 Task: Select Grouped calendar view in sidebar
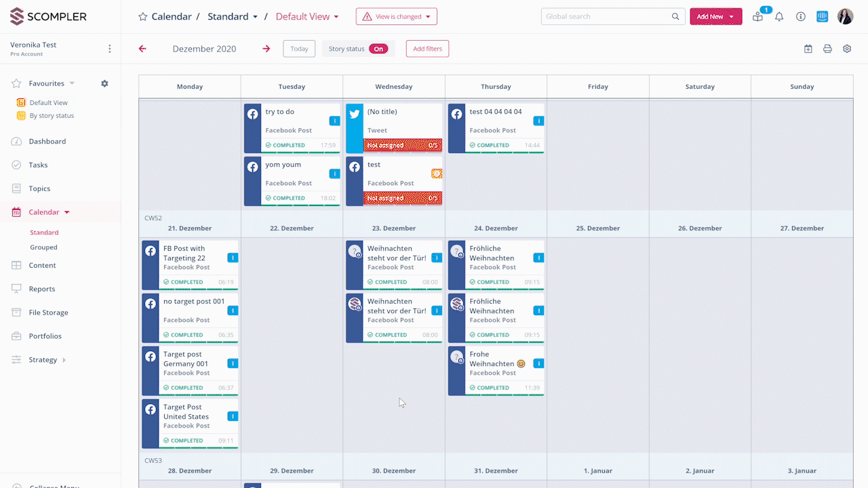43,247
